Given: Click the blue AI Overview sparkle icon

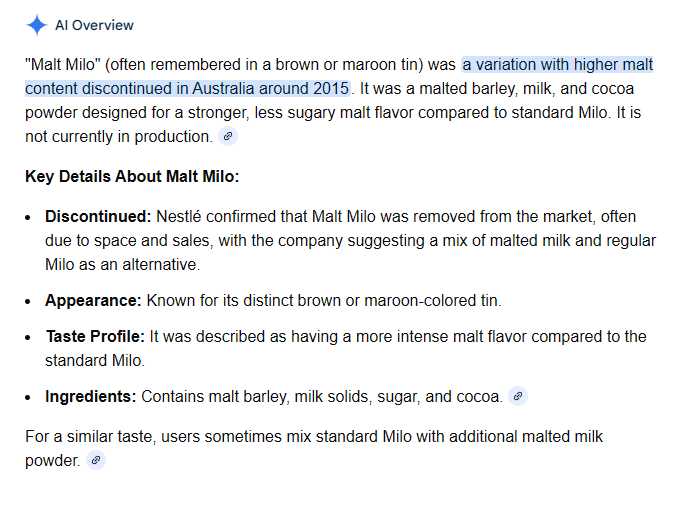Looking at the screenshot, I should coord(37,25).
